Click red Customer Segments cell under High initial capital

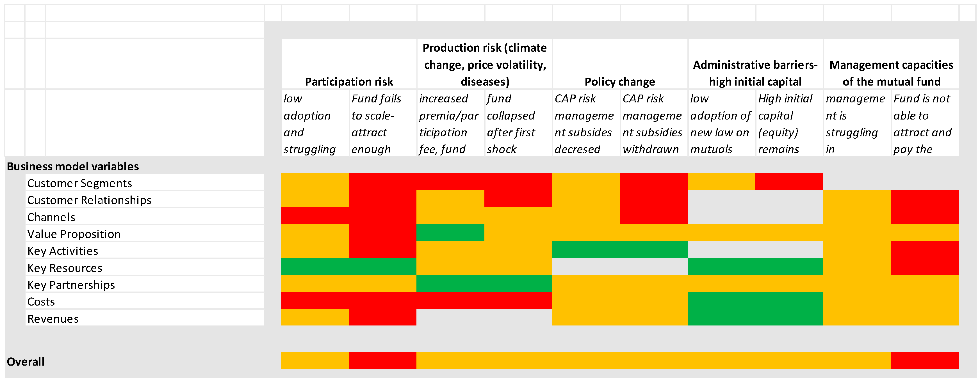pos(789,182)
